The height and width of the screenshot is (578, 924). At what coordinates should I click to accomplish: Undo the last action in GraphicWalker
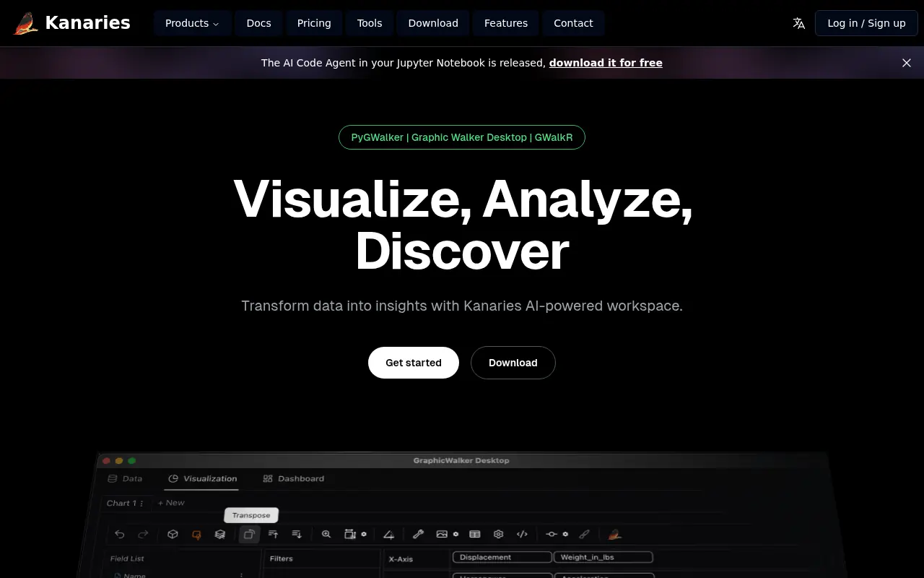120,534
